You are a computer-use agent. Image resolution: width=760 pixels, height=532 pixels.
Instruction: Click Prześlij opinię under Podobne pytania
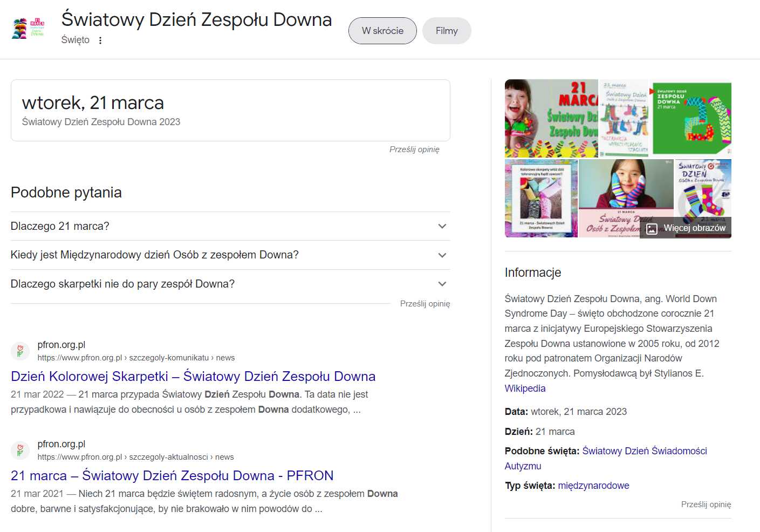pos(425,304)
